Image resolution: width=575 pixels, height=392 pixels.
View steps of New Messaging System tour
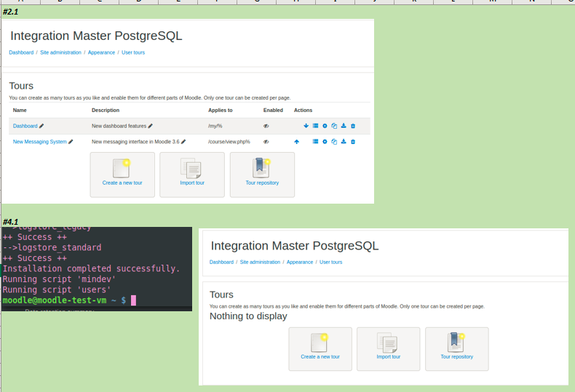(315, 141)
